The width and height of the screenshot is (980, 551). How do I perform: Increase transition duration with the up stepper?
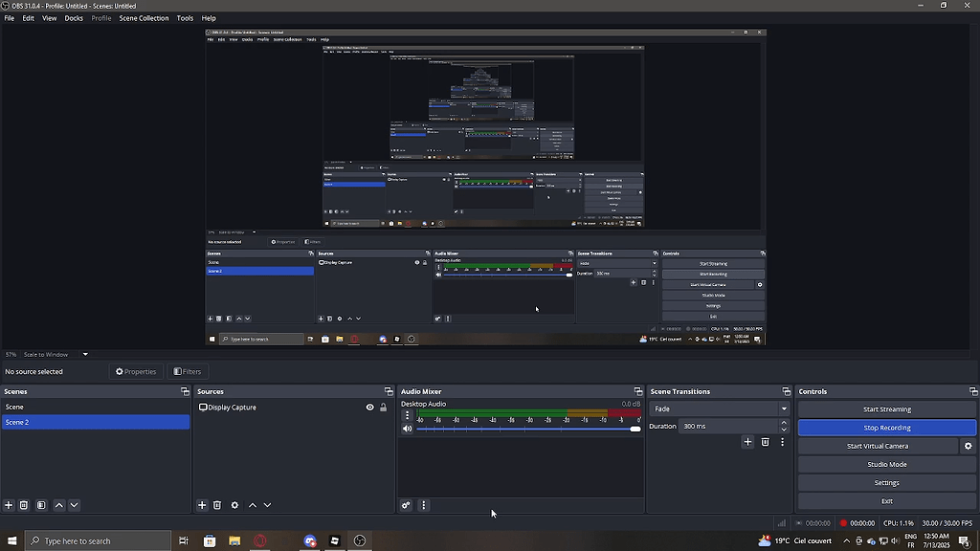pos(784,422)
